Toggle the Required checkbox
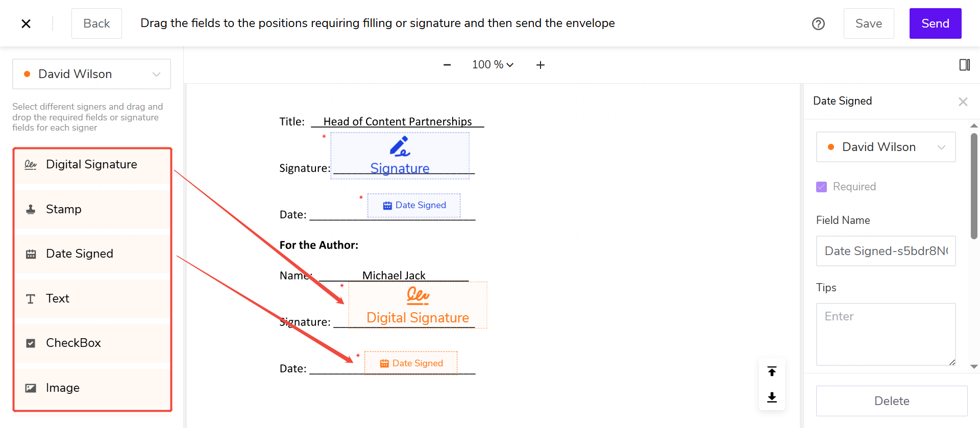The width and height of the screenshot is (980, 428). tap(821, 187)
